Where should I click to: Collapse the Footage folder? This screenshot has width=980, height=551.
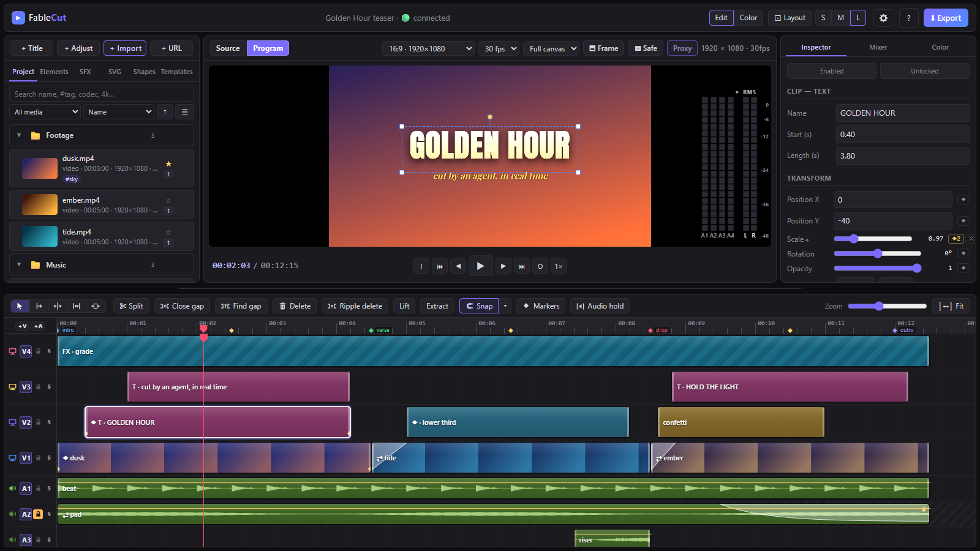coord(19,135)
